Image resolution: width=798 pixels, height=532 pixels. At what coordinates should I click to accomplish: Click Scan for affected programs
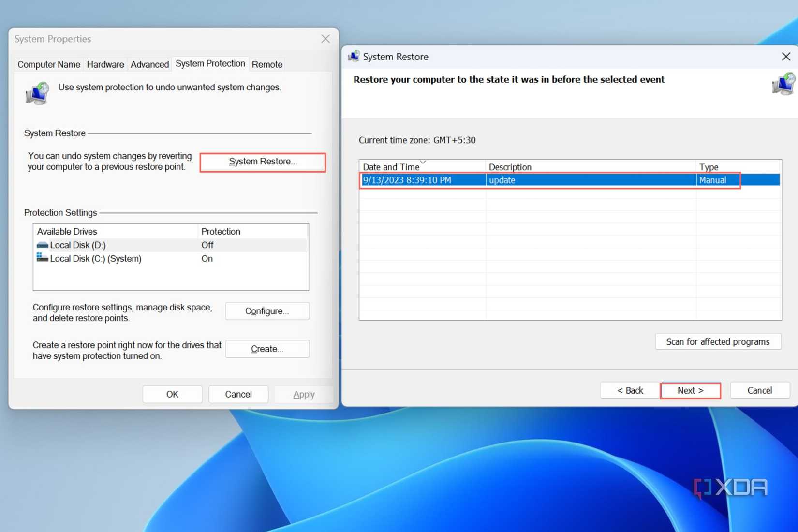(718, 341)
